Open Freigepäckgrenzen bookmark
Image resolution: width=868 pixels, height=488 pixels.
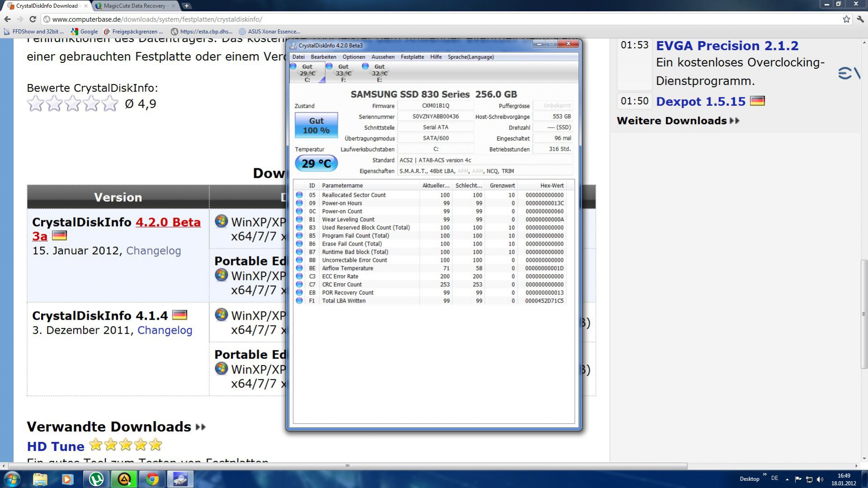coord(133,32)
